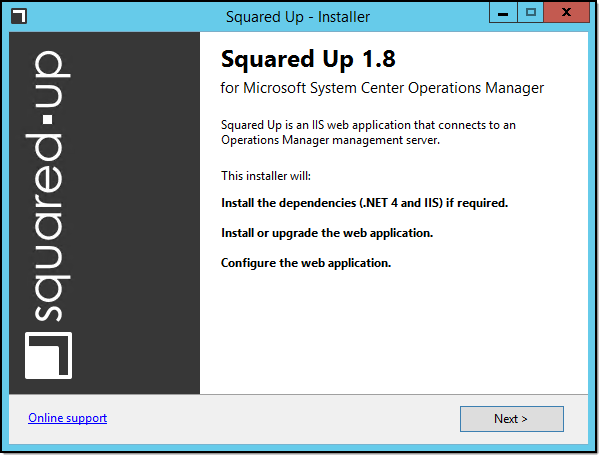This screenshot has height=458, width=602.
Task: Click the IIS web application description paragraph
Action: [x=368, y=132]
